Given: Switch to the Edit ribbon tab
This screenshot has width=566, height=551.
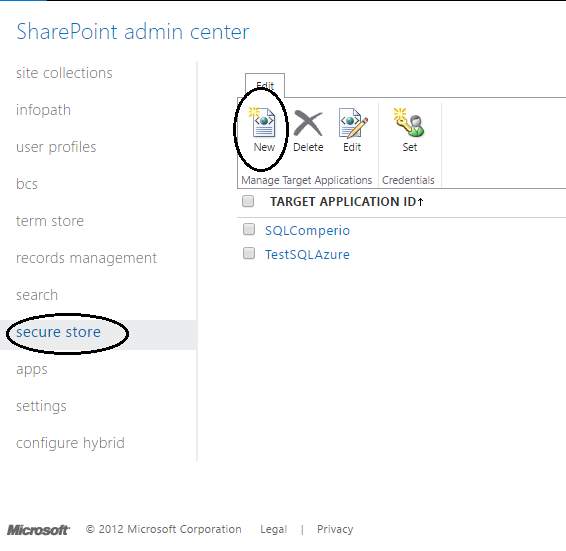Looking at the screenshot, I should [265, 85].
